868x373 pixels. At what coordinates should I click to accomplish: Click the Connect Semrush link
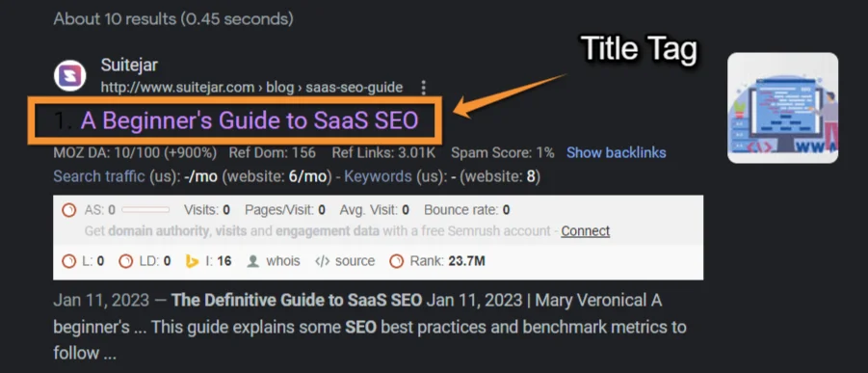(585, 230)
